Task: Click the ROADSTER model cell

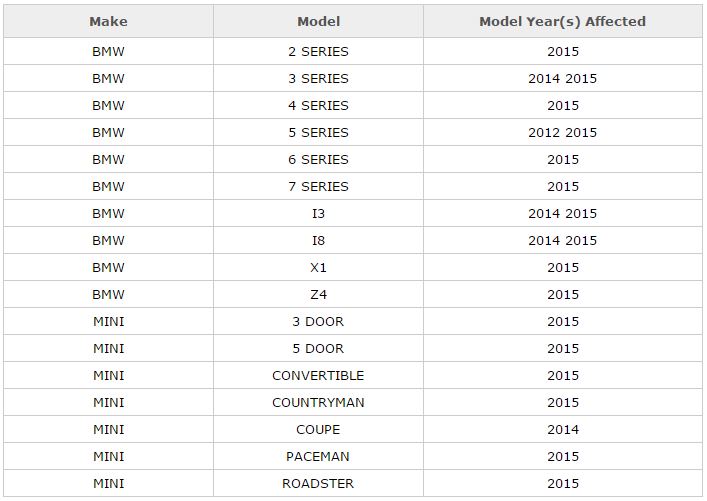Action: [318, 484]
